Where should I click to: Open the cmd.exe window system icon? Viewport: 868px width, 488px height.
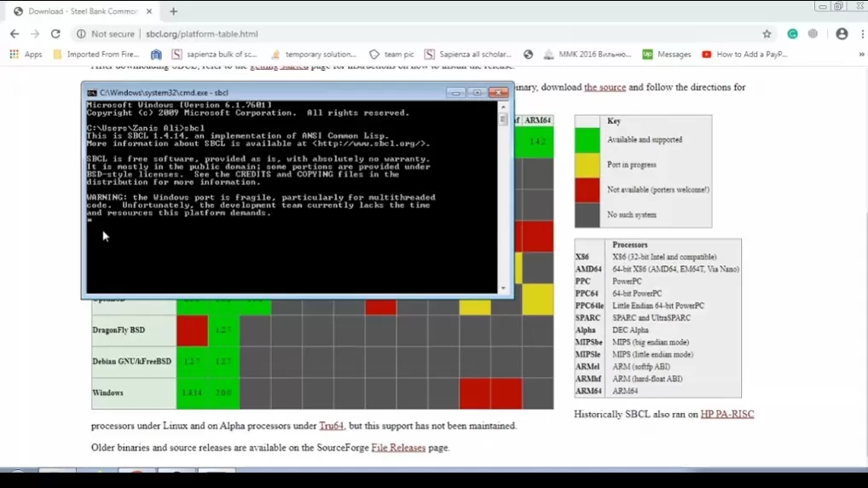coord(92,93)
